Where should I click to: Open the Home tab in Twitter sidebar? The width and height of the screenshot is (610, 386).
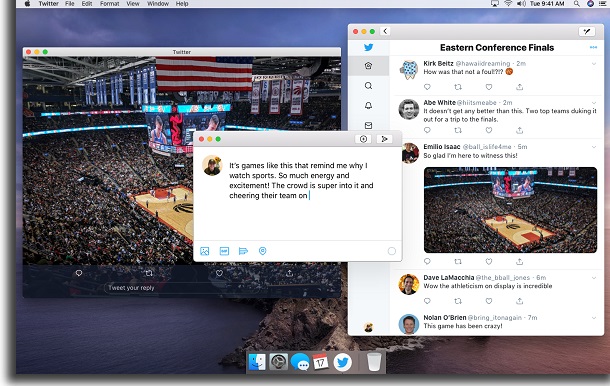point(368,66)
